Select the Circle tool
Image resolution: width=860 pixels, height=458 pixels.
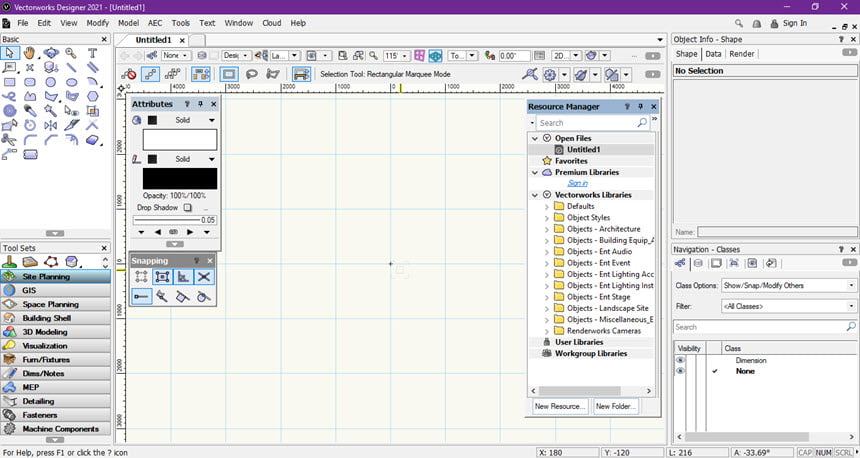50,82
